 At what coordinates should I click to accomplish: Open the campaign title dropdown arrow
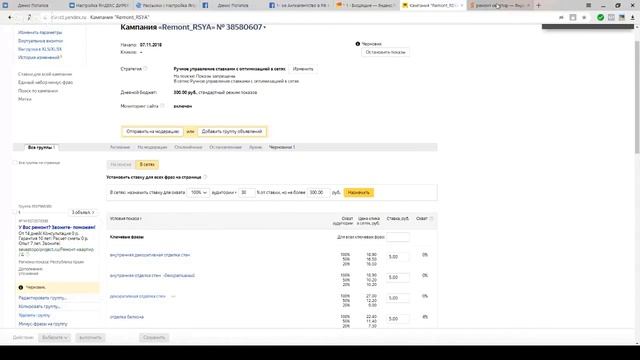[264, 28]
